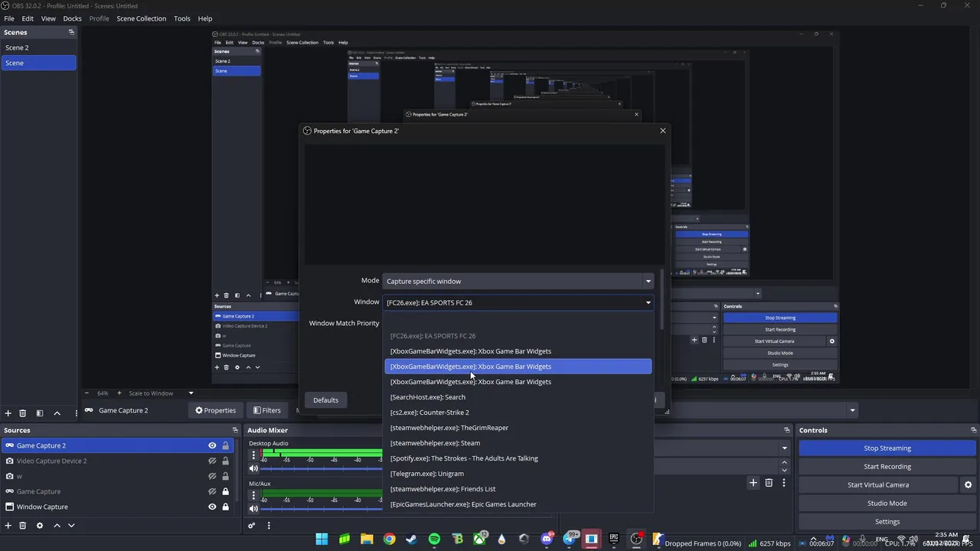980x551 pixels.
Task: Unlock the Window Capture source
Action: pyautogui.click(x=225, y=507)
